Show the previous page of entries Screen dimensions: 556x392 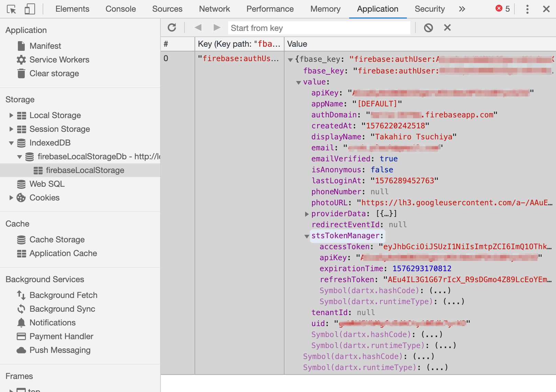[x=198, y=27]
